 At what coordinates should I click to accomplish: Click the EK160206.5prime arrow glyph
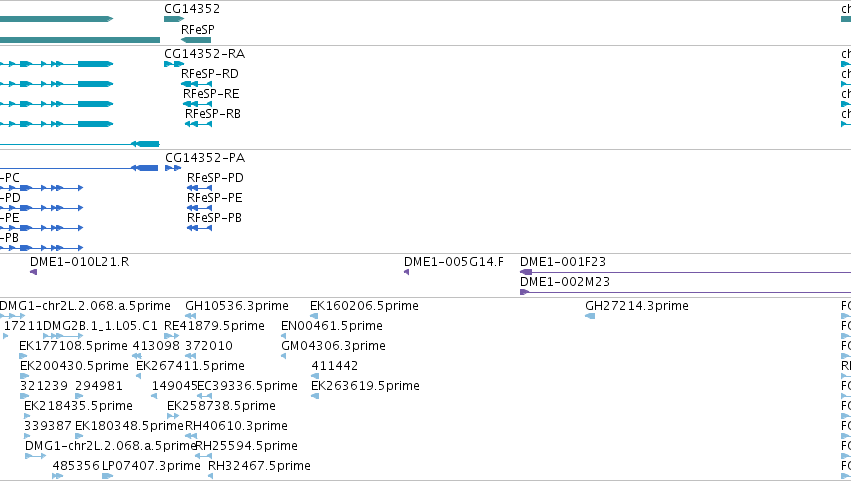314,317
